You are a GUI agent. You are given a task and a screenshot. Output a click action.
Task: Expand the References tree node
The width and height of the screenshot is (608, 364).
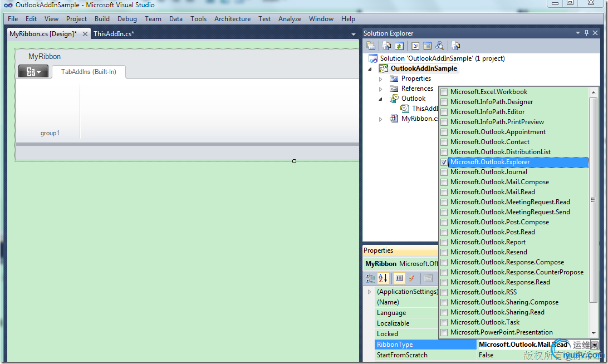tap(380, 89)
